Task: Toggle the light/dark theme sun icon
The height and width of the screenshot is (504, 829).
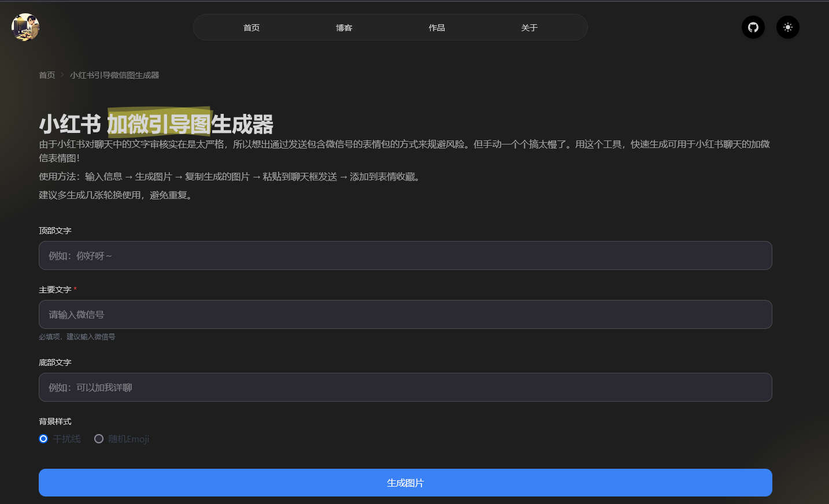Action: pos(787,27)
